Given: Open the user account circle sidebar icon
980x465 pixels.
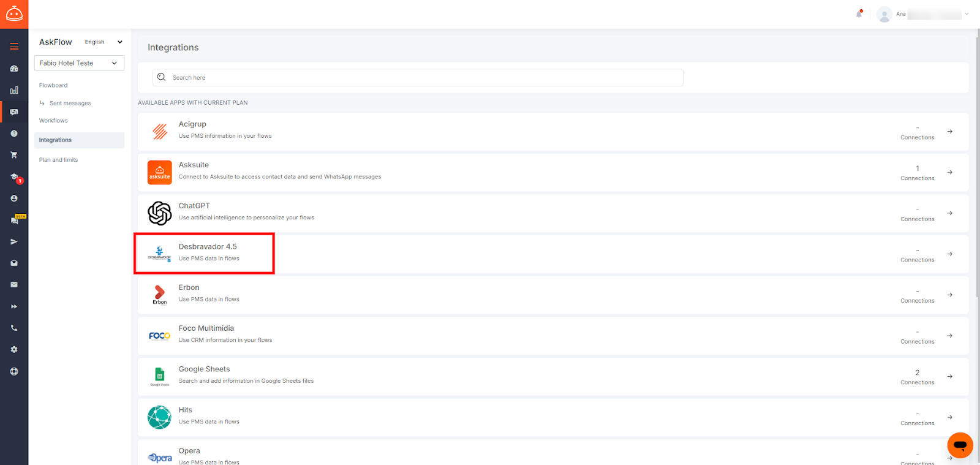Looking at the screenshot, I should tap(14, 198).
